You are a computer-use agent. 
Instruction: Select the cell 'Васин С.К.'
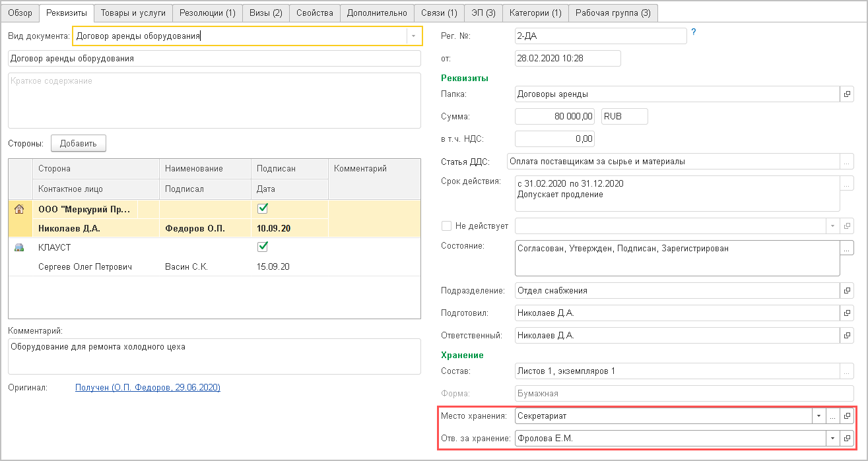(x=205, y=266)
